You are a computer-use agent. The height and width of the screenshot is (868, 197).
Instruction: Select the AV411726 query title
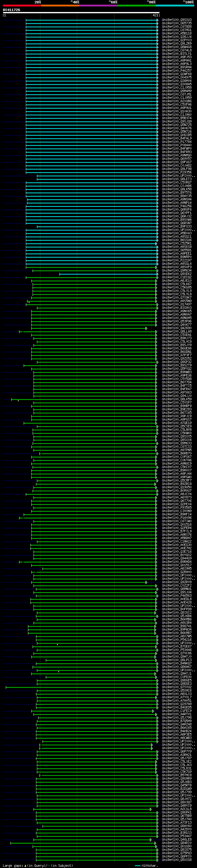coord(11,10)
